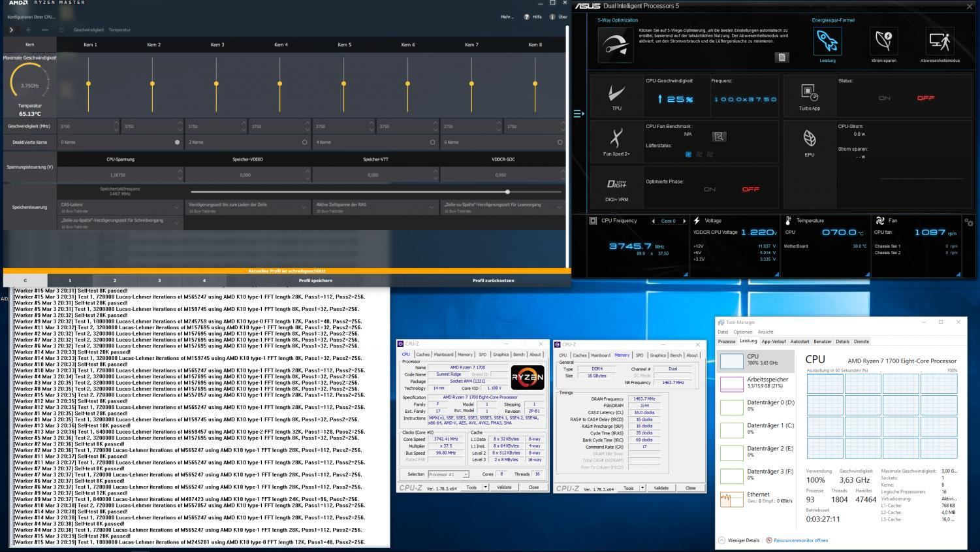This screenshot has width=980, height=552.
Task: Click the Ryzen Master minus icon
Action: coord(44,29)
